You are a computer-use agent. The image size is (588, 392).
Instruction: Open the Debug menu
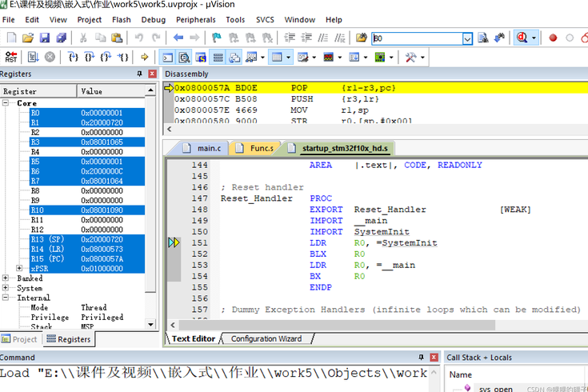click(154, 20)
